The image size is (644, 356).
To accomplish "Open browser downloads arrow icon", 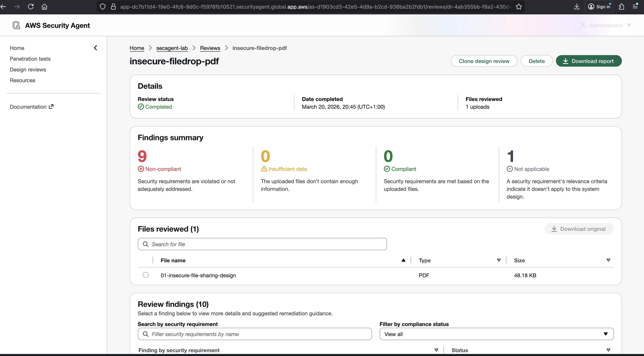I will 577,7.
